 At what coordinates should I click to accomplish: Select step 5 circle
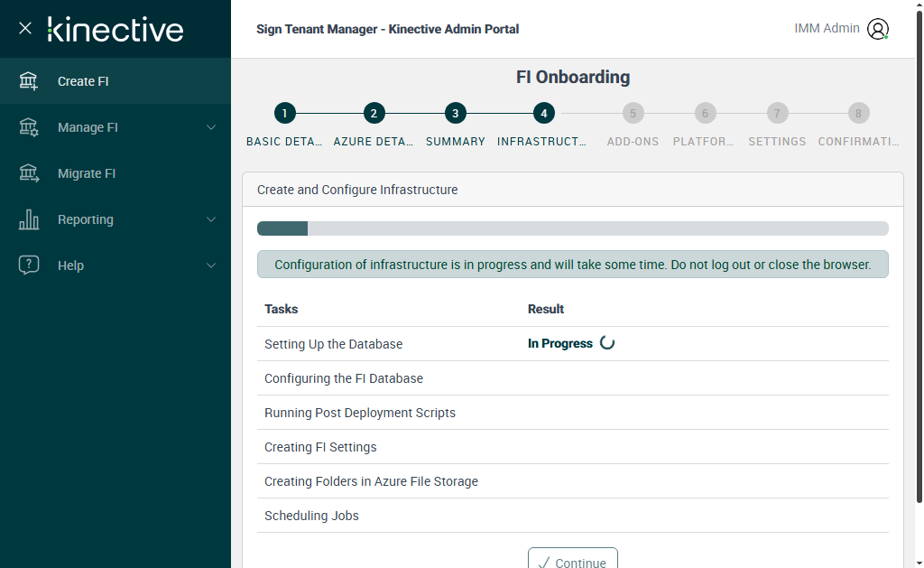tap(633, 113)
